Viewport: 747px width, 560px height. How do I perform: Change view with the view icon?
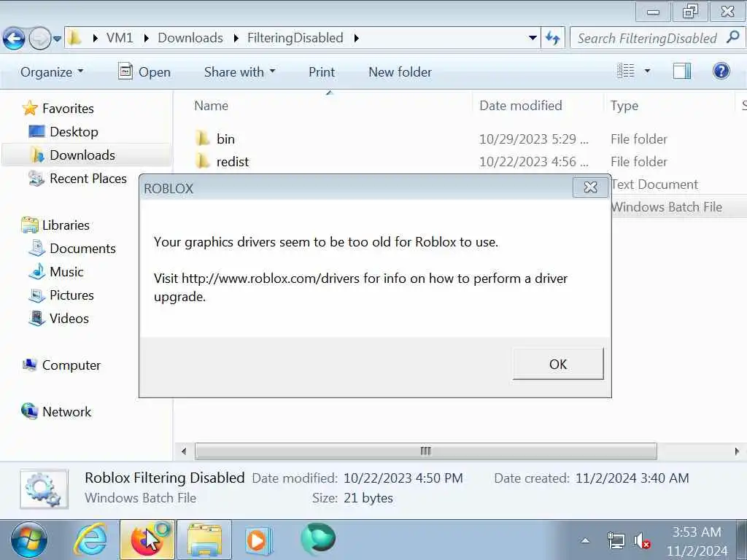coord(625,71)
